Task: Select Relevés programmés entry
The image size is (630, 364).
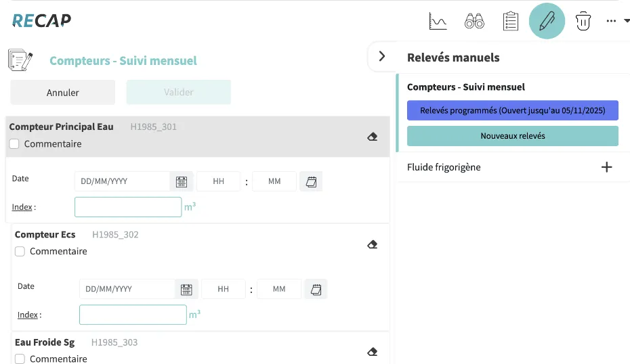Action: (512, 110)
